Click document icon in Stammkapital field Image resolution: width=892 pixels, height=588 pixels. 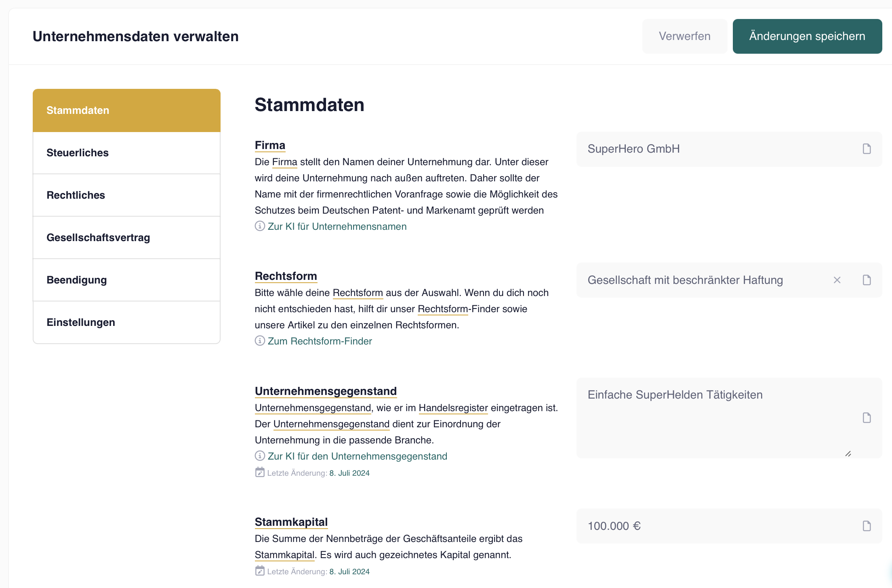(867, 526)
